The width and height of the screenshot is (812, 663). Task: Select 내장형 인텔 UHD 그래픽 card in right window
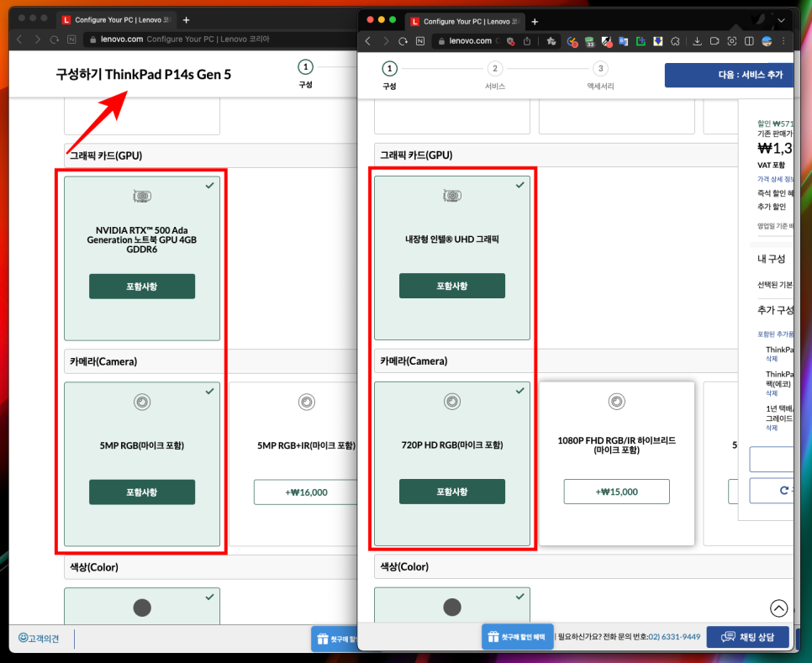click(452, 258)
